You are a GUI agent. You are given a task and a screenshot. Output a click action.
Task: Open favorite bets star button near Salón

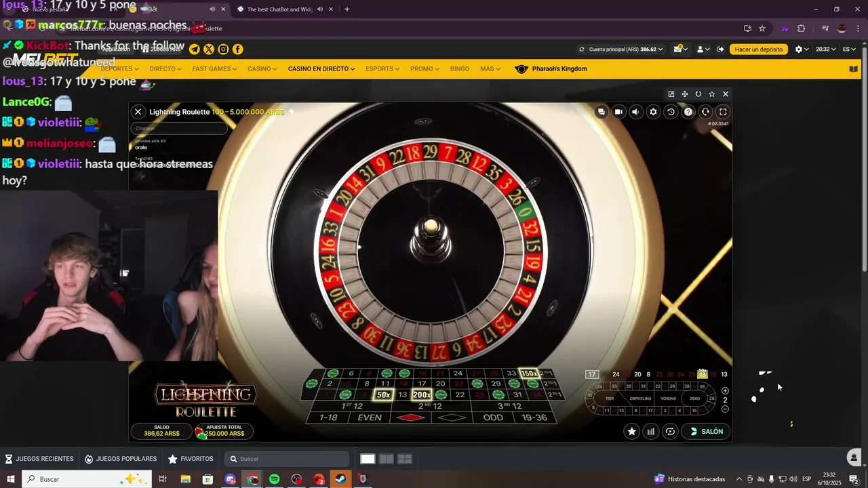[x=632, y=431]
